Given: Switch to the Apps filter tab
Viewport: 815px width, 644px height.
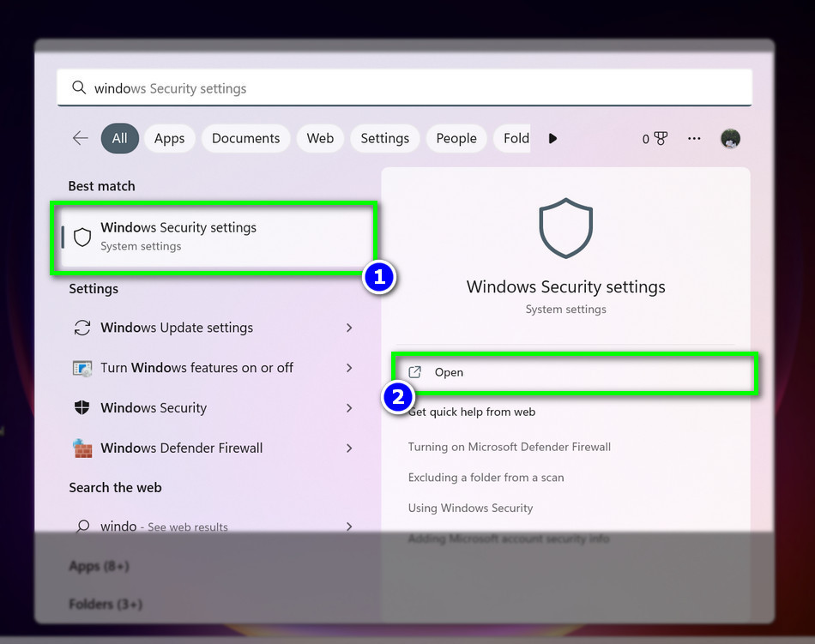Looking at the screenshot, I should click(170, 138).
